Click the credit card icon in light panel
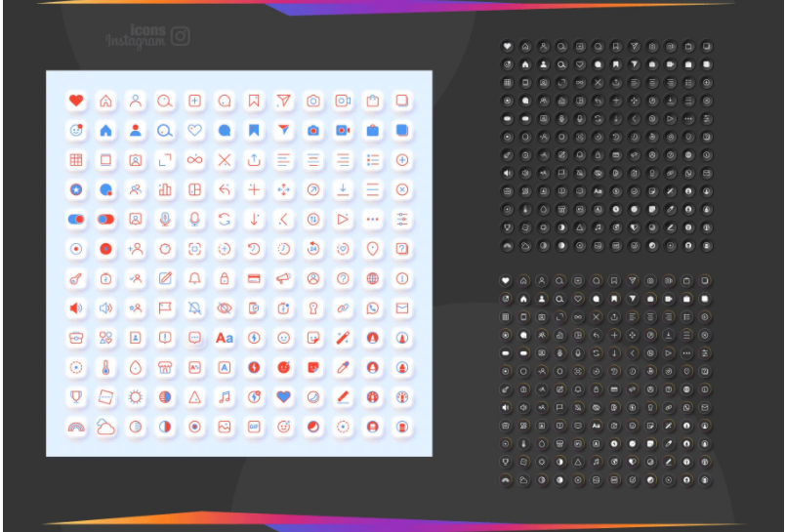Screen dimensions: 785x532 254,279
